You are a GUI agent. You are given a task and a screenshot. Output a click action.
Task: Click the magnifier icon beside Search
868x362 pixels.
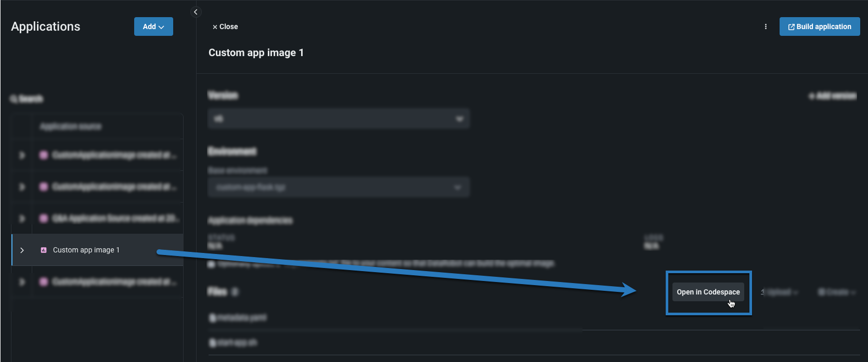click(x=14, y=99)
